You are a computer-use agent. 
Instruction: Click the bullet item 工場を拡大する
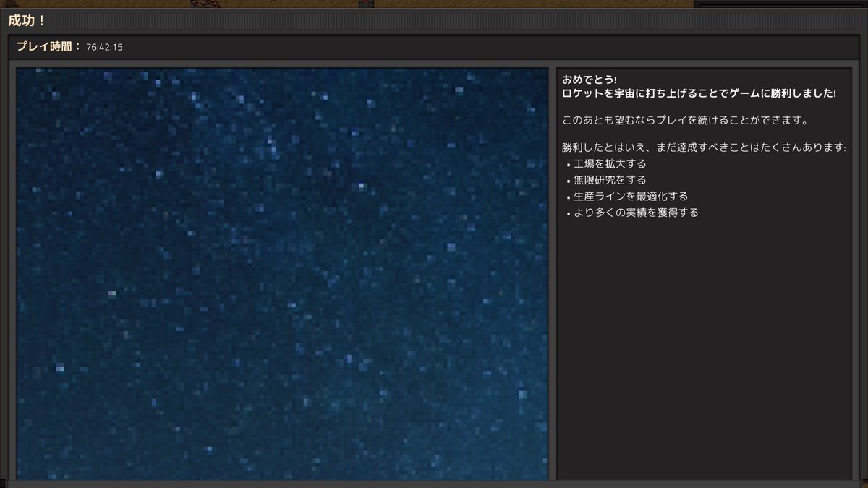(x=610, y=164)
